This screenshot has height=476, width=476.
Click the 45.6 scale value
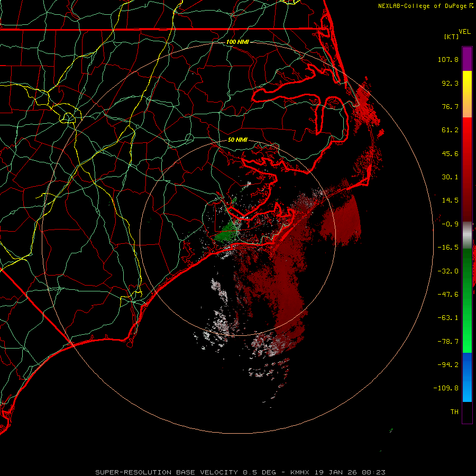click(x=450, y=153)
